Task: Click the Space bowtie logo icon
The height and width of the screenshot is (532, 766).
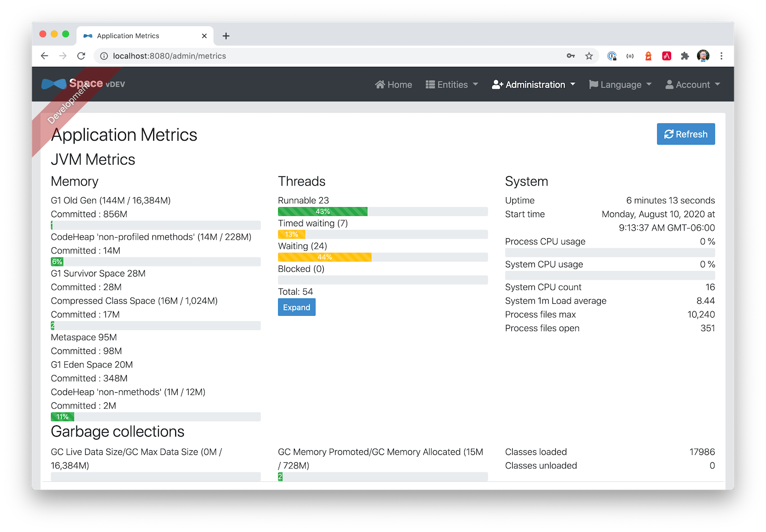Action: pyautogui.click(x=54, y=84)
